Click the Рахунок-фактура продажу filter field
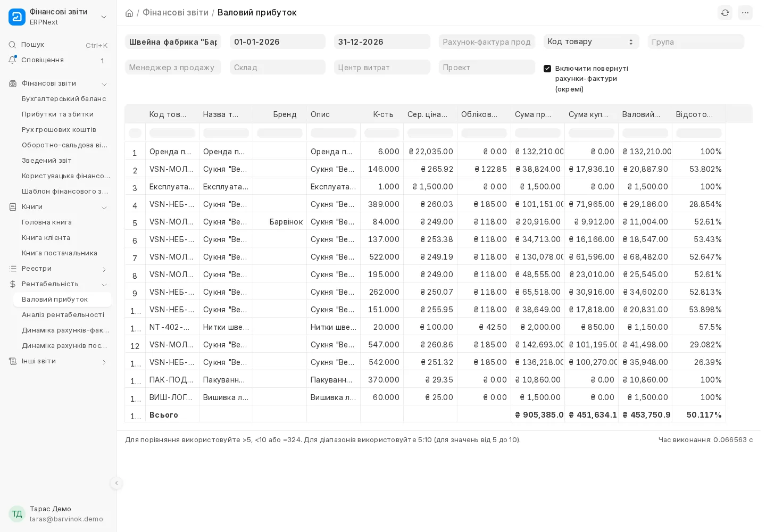 pos(487,41)
